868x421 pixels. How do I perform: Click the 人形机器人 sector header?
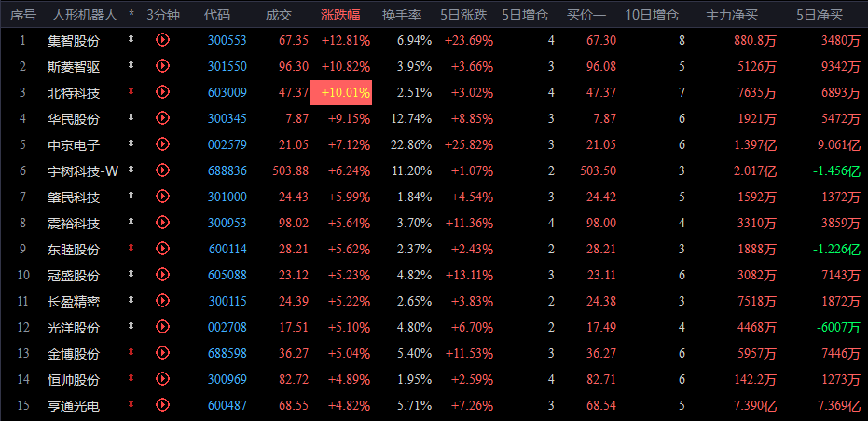coord(85,15)
